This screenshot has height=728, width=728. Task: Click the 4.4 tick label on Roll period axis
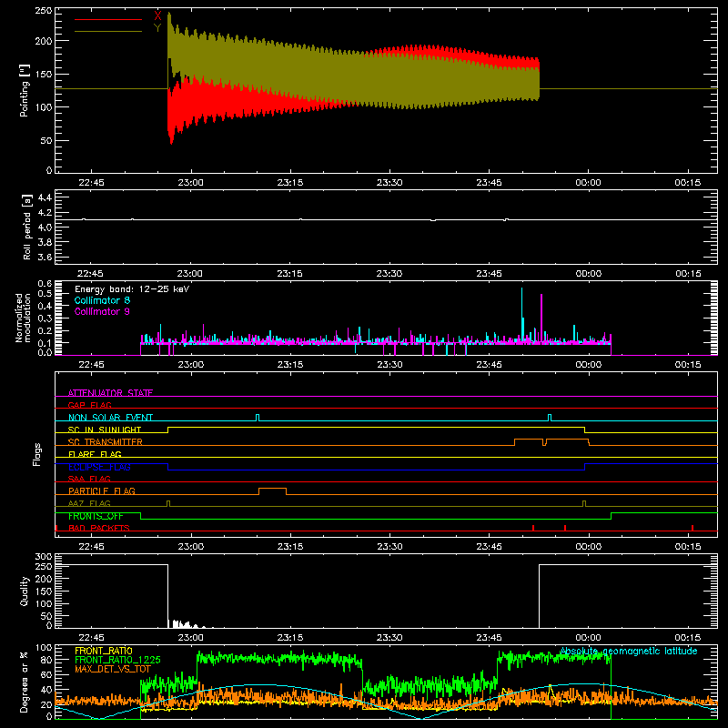tap(45, 197)
